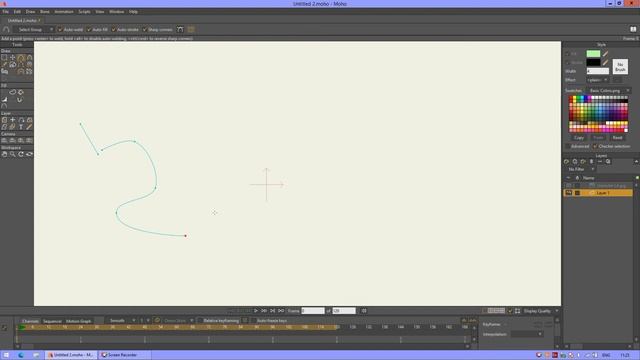Screen dimensions: 640x360
Task: Switch to the Sequencer tab
Action: click(x=52, y=321)
